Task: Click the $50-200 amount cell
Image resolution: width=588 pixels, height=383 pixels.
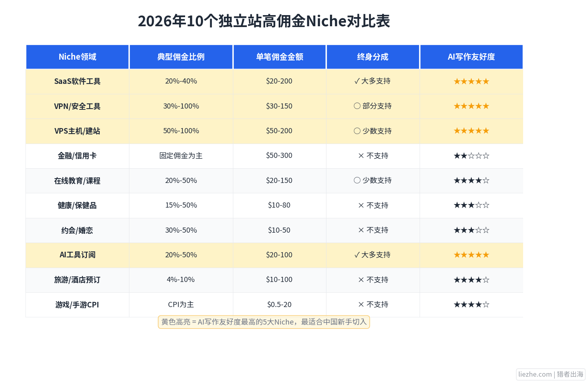Action: pos(279,131)
